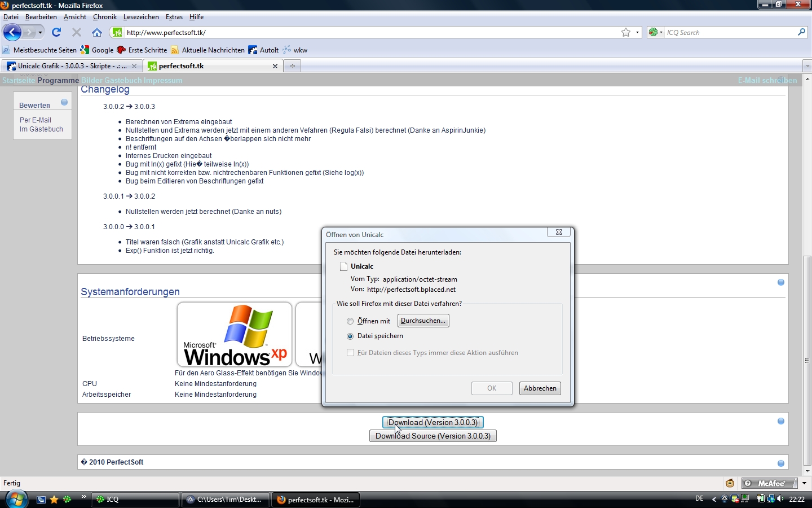Expand the back/forward history dropdown arrow

pyautogui.click(x=40, y=33)
